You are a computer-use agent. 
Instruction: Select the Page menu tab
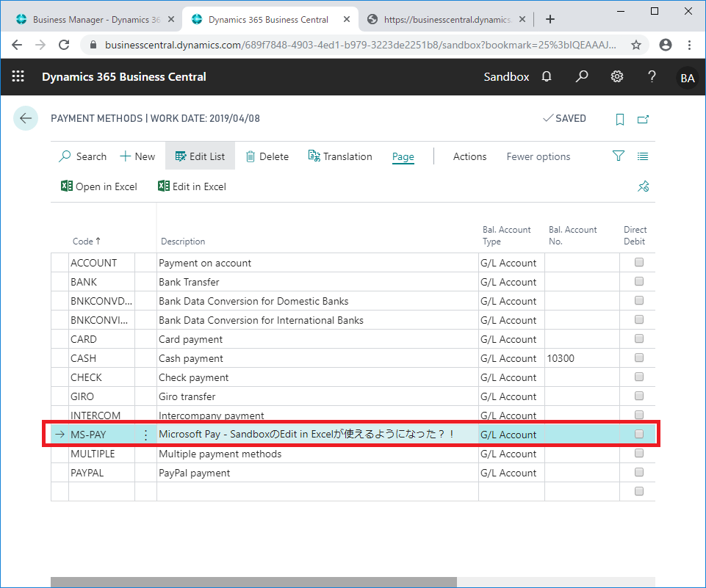[403, 156]
